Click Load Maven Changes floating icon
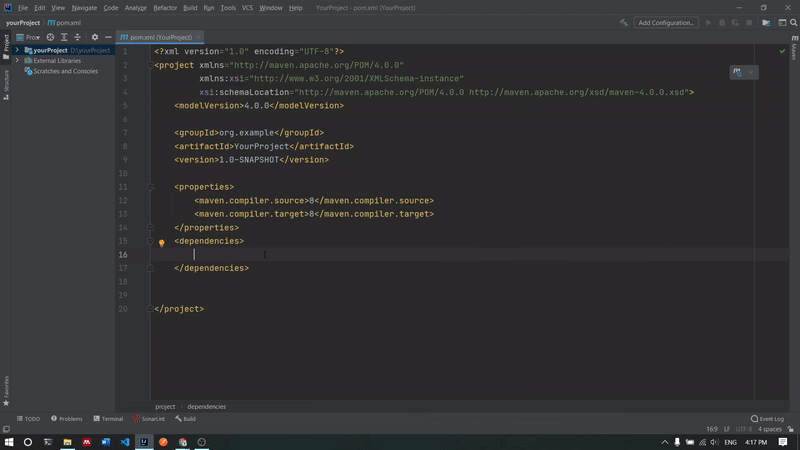The width and height of the screenshot is (800, 450). coord(737,72)
